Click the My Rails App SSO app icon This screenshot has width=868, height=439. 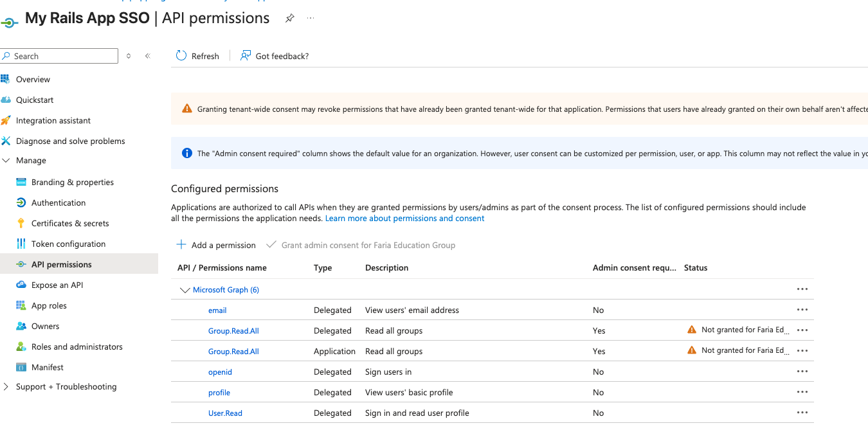9,22
